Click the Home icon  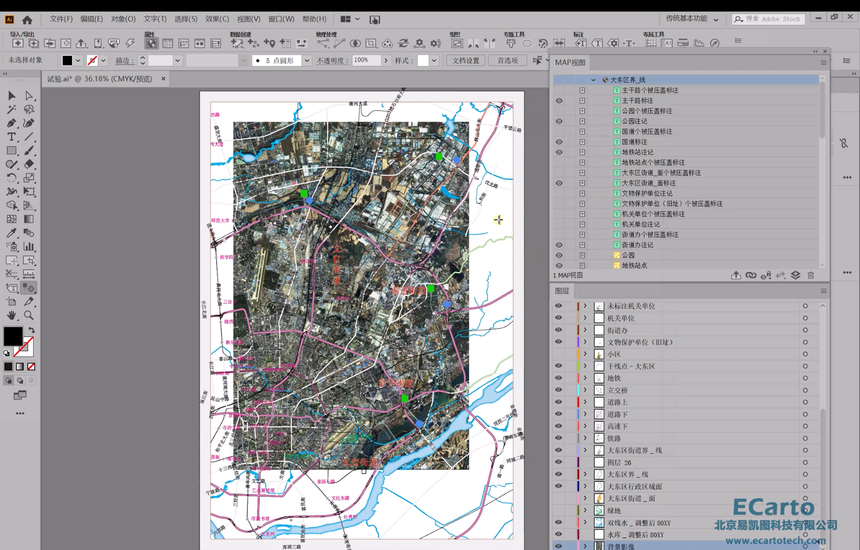pyautogui.click(x=27, y=20)
